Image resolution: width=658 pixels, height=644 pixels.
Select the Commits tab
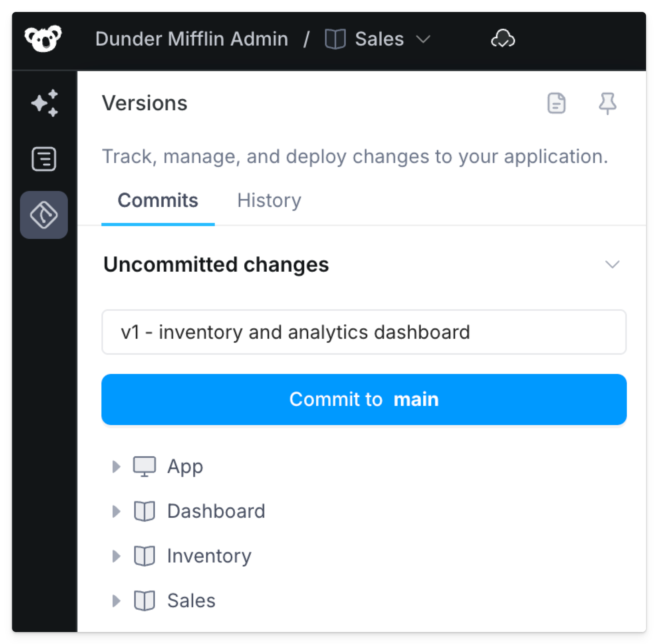pos(158,200)
